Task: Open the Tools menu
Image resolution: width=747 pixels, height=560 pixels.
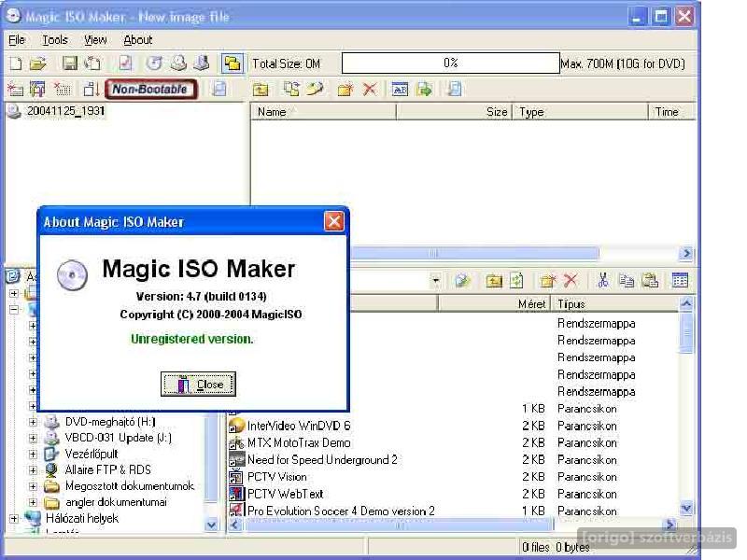Action: [55, 40]
